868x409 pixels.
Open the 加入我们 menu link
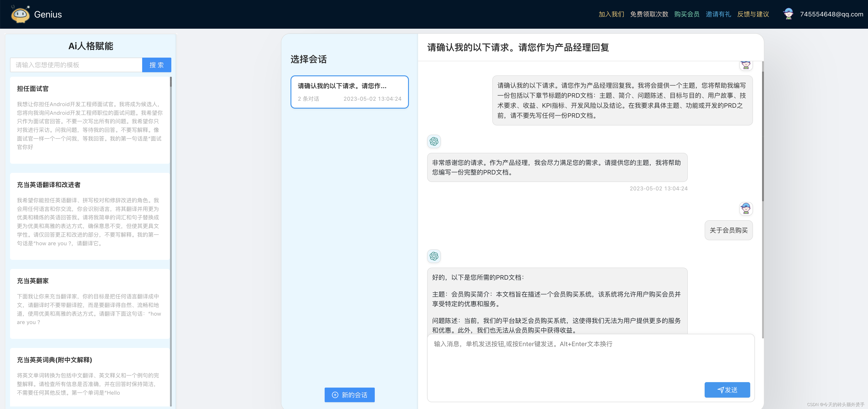click(611, 14)
